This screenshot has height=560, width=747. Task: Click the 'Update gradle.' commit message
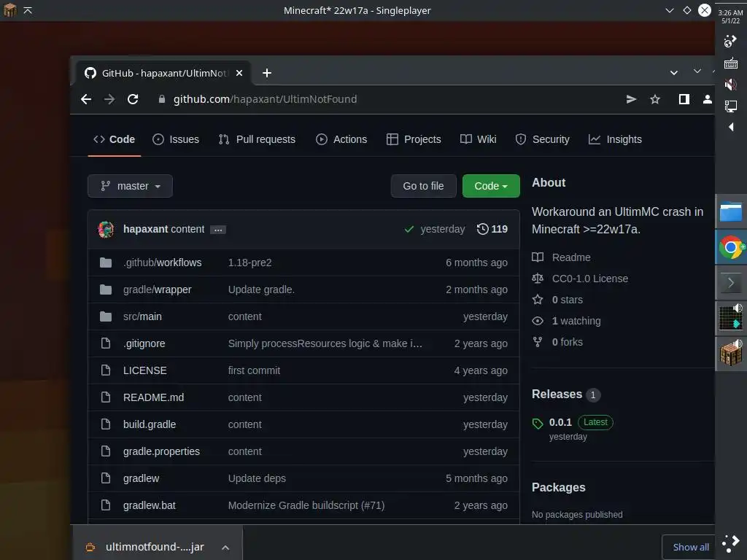(261, 289)
